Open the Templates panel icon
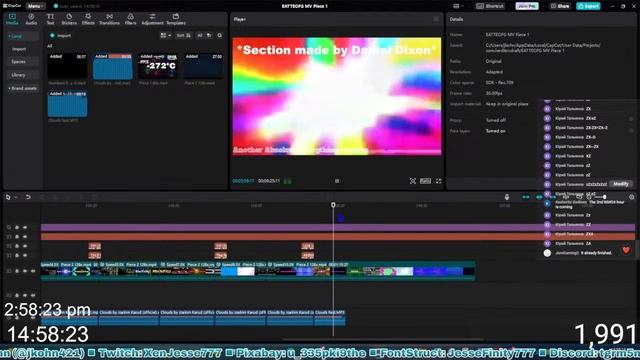 176,16
